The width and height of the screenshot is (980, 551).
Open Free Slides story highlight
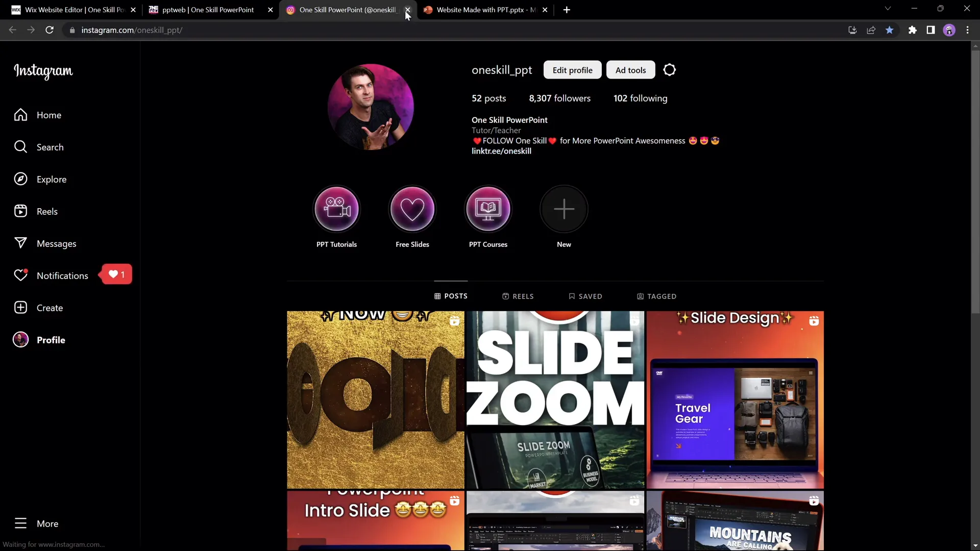[412, 209]
